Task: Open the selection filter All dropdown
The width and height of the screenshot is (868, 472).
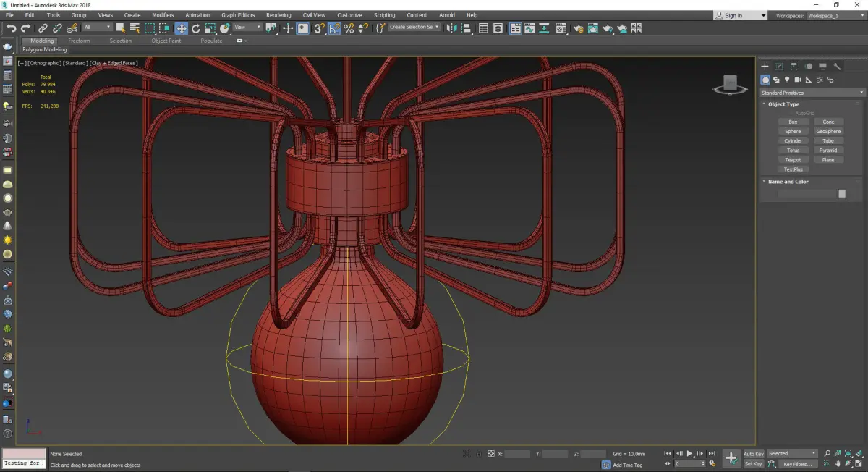Action: [x=98, y=28]
